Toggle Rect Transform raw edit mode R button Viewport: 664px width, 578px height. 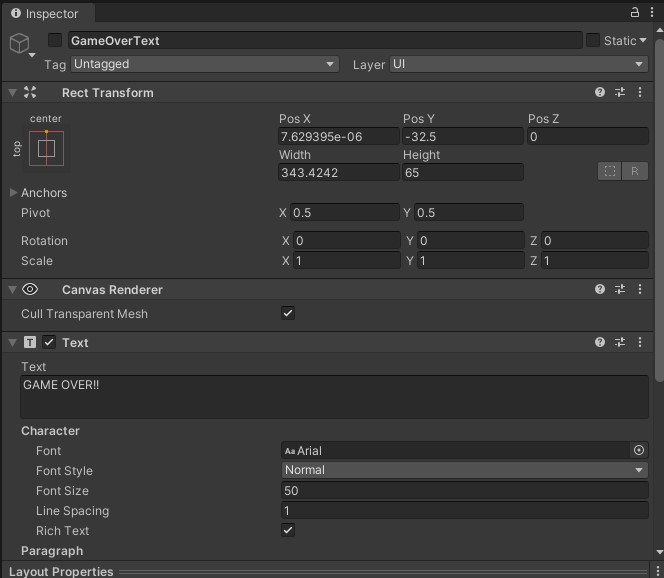tap(635, 171)
